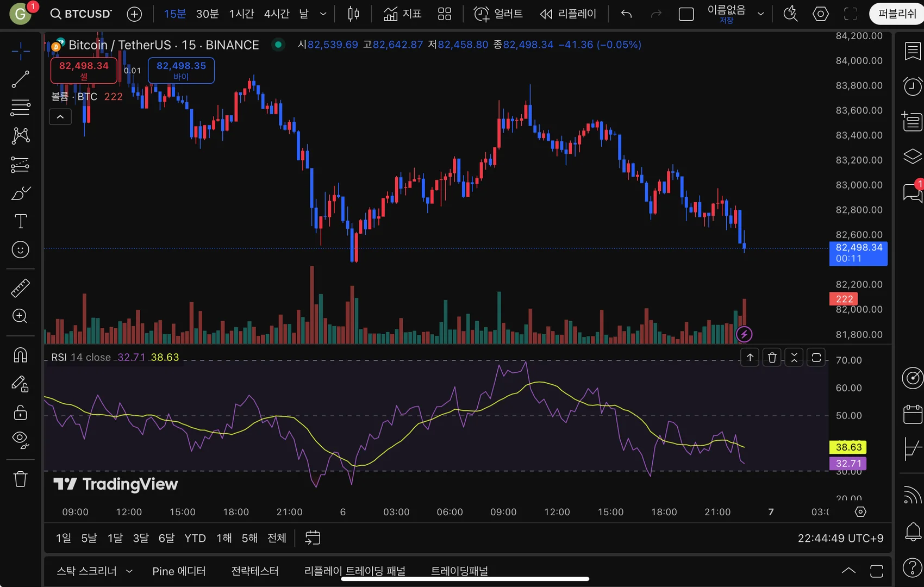Click the 퍼블리쉬 publish button
The height and width of the screenshot is (587, 924).
(x=896, y=14)
